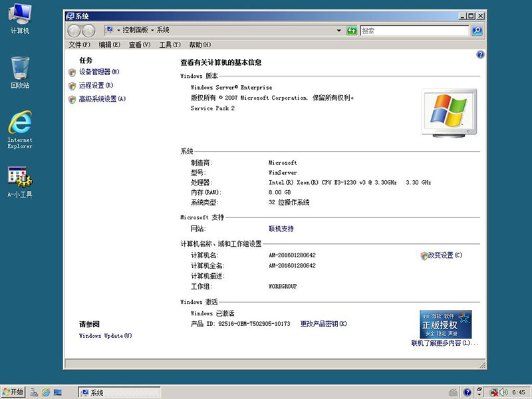Expand the arrow between 控制面板 and 系统
This screenshot has height=399, width=532.
[152, 30]
